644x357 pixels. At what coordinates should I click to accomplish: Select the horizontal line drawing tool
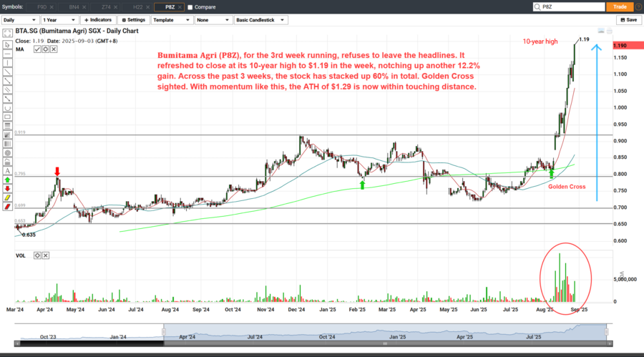(7, 54)
